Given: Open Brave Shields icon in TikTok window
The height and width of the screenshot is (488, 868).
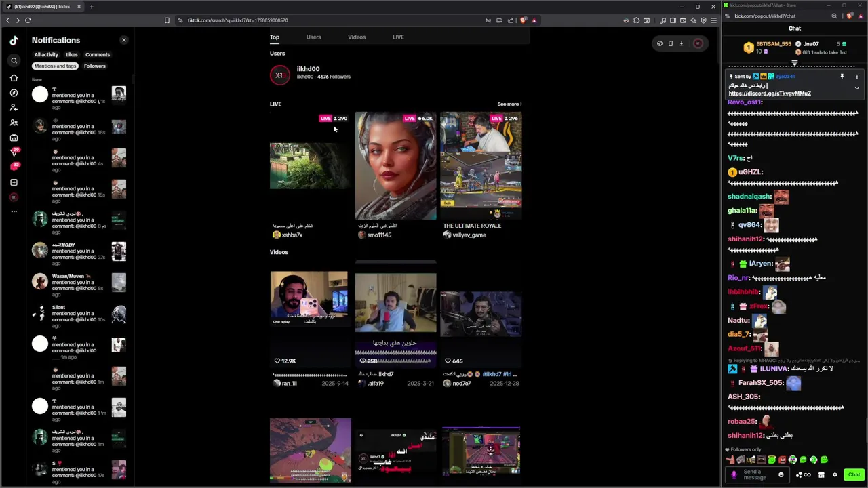Looking at the screenshot, I should tap(524, 20).
